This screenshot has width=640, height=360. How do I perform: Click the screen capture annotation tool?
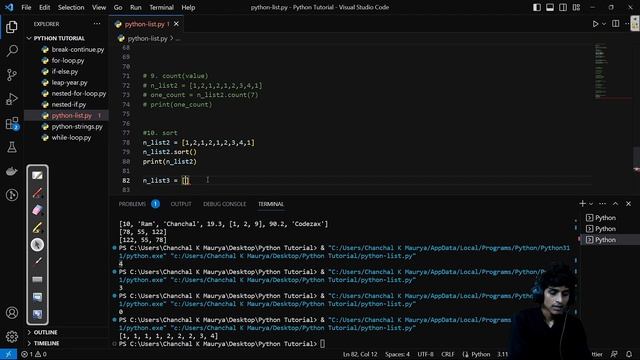37,297
